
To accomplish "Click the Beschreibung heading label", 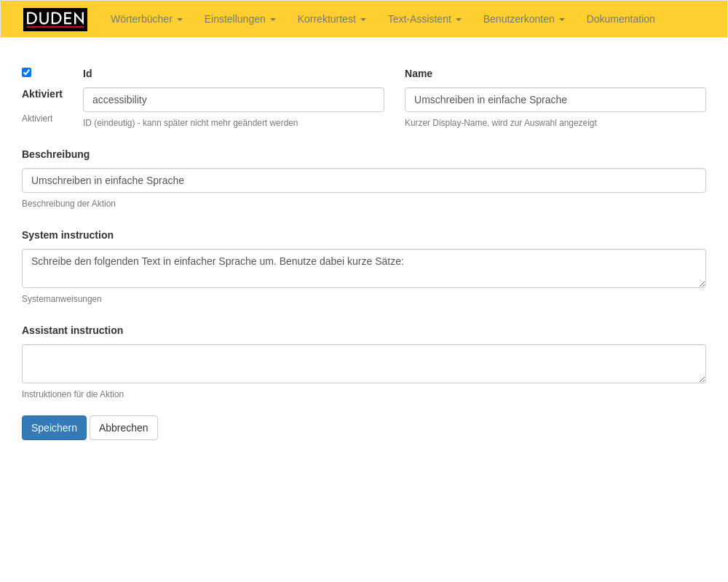I will tap(55, 154).
